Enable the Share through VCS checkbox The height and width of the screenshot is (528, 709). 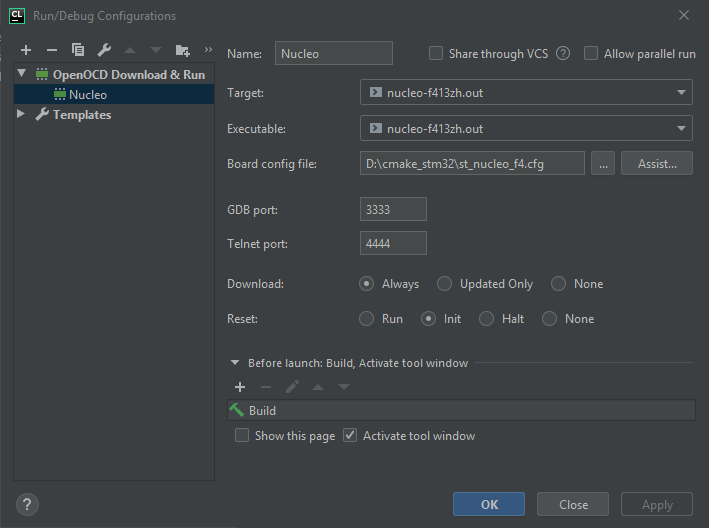(436, 53)
